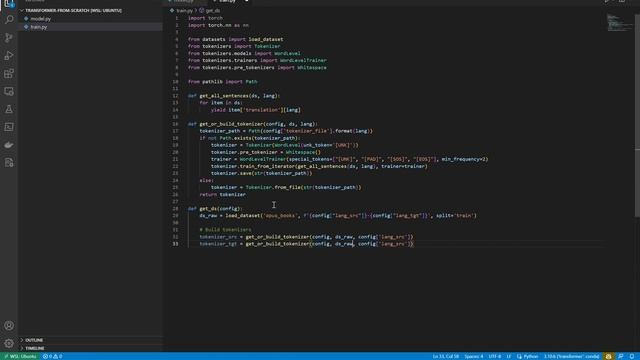Select the Python interpreter (transformer conda)

pos(571,356)
